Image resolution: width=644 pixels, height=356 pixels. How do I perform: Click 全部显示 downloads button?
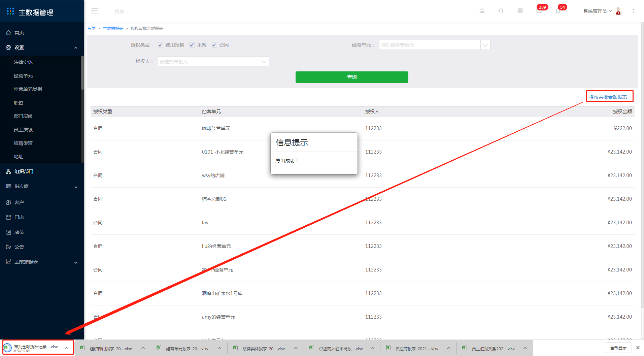pos(618,348)
